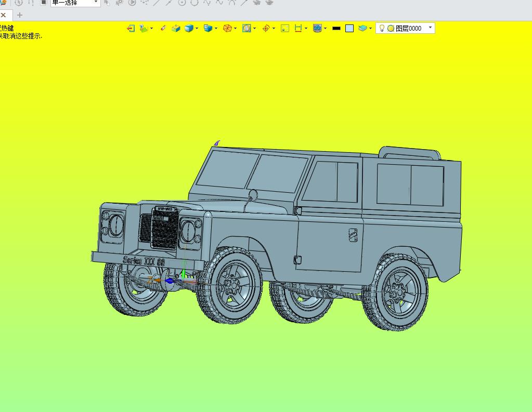Expand the teal layer stack dropdown arrow
Viewport: 532px width, 412px height.
pos(370,29)
